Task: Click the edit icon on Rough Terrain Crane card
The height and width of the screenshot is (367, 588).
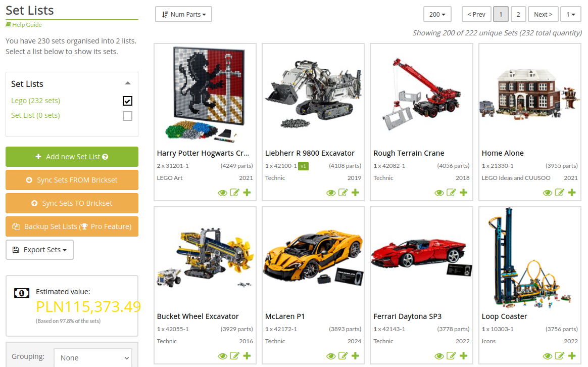Action: pos(452,193)
